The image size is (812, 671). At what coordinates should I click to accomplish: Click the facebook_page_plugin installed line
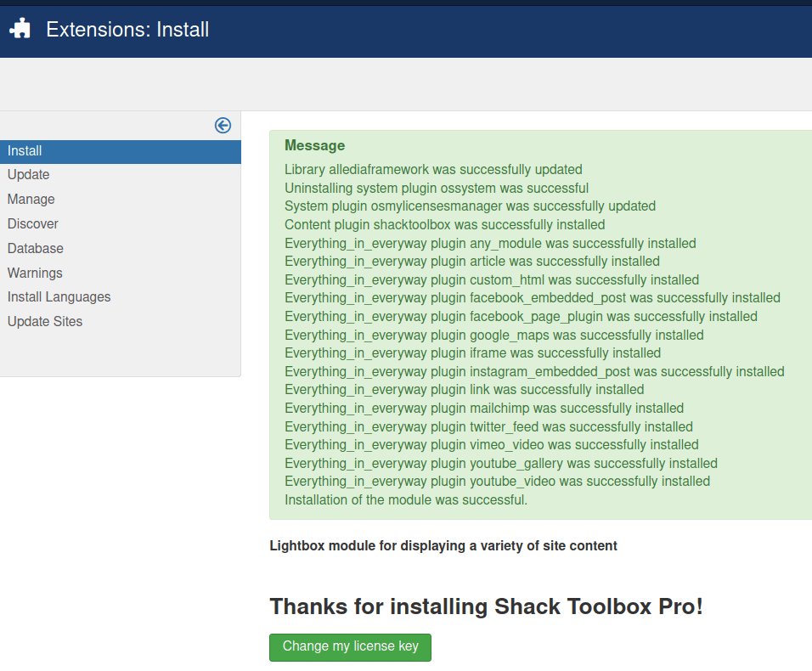[x=521, y=317]
